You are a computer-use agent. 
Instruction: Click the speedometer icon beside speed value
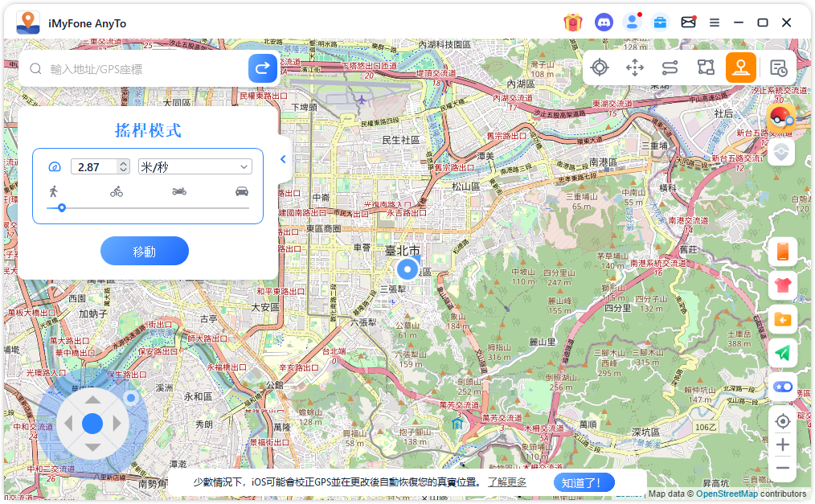pos(55,166)
